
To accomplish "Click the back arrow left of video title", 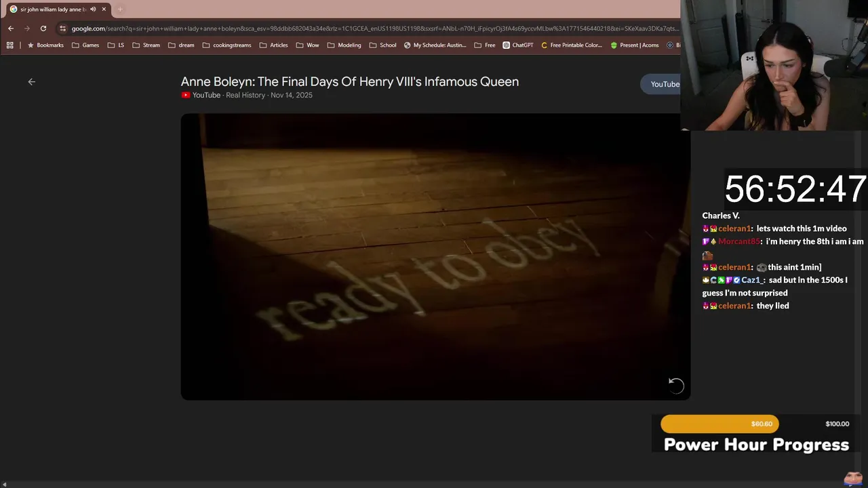I will point(31,81).
